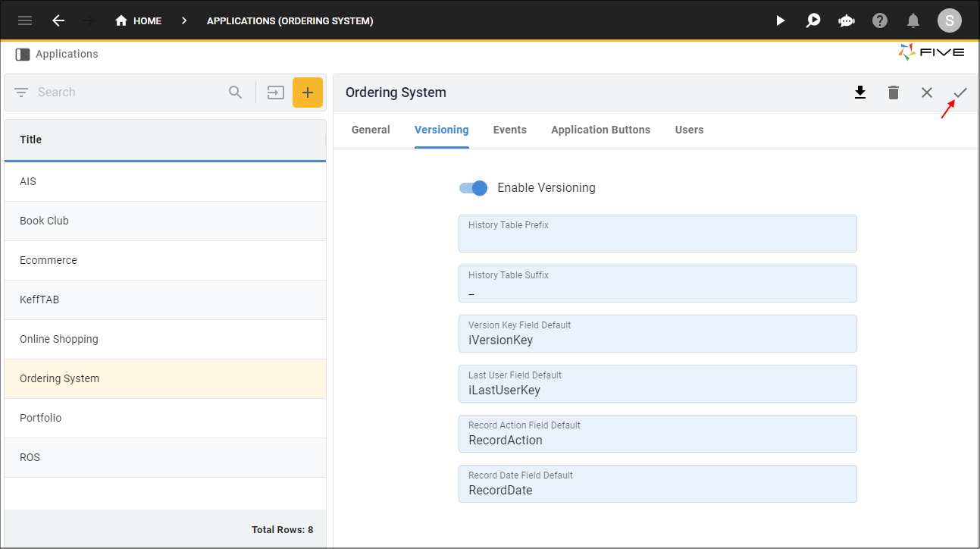Open the user avatar S
Viewport: 980px width, 549px height.
(950, 20)
